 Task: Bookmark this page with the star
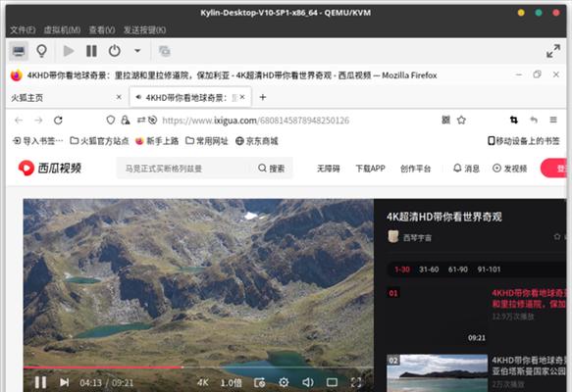tap(461, 120)
